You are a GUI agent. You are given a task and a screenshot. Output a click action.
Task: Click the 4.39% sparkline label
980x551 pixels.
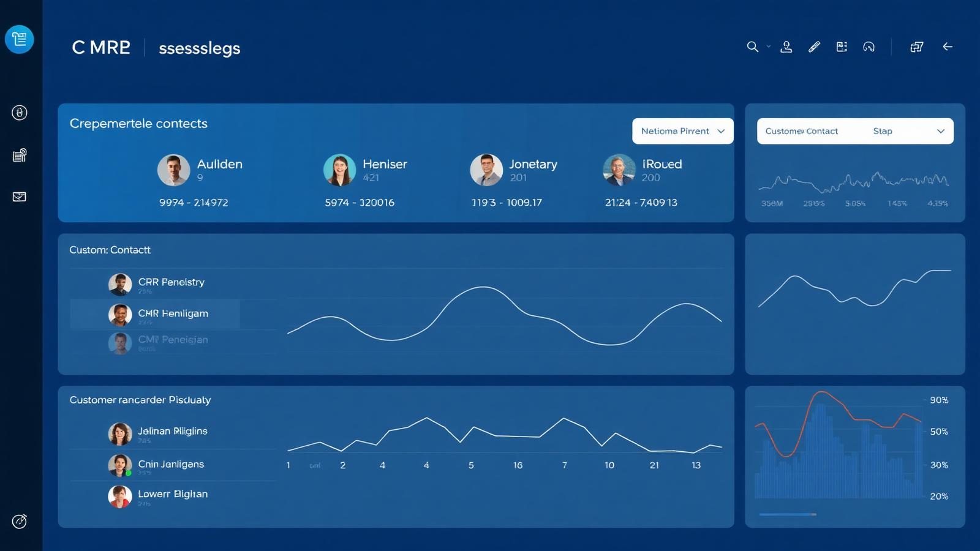(938, 203)
